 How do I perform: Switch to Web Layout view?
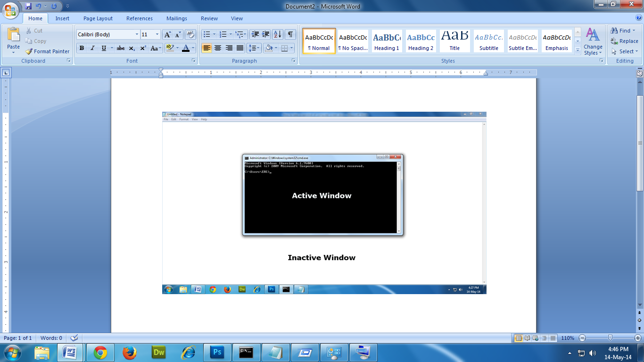pos(536,338)
